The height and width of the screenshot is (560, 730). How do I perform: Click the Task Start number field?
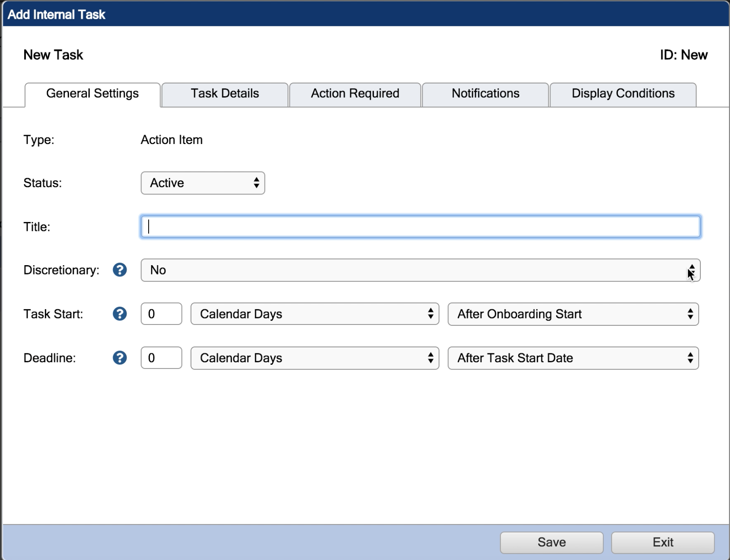coord(161,314)
